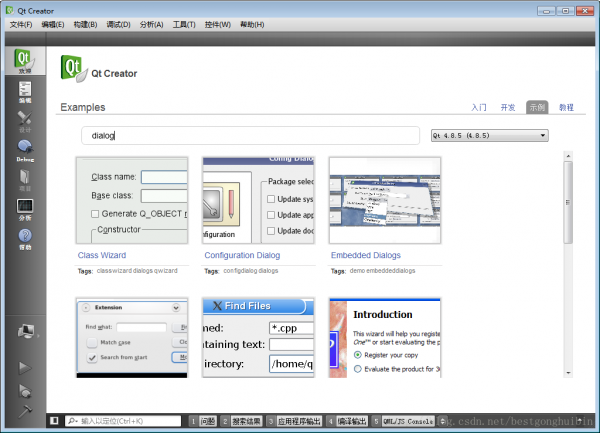Open the Qt 4.8.5 version dropdown
Image resolution: width=600 pixels, height=433 pixels.
489,135
